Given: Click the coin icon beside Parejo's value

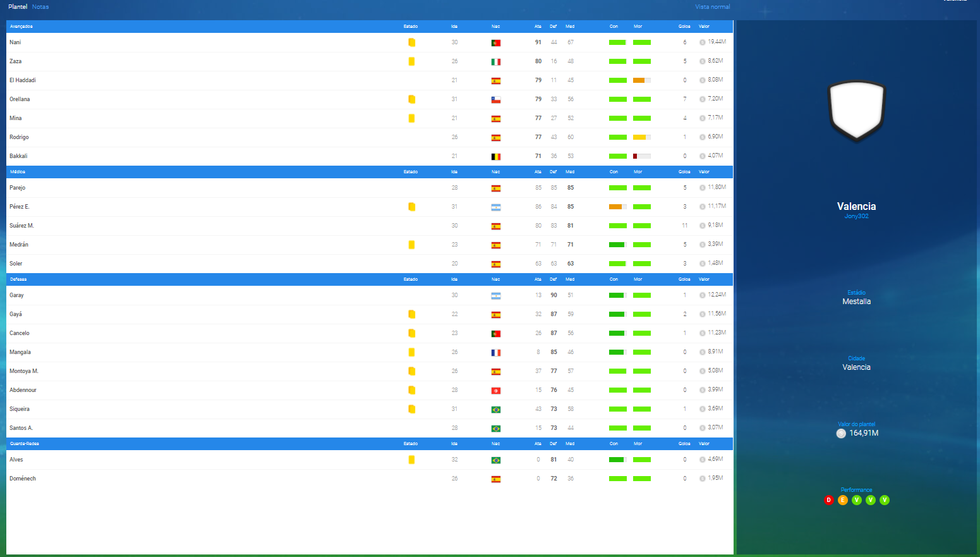Looking at the screenshot, I should 702,188.
